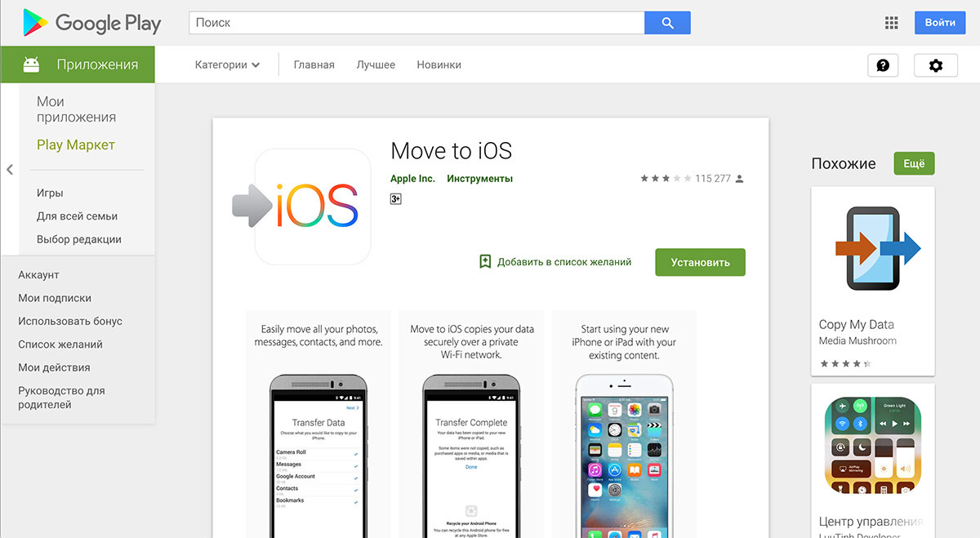Click the blue search magnifier button
The image size is (980, 538).
[x=667, y=23]
